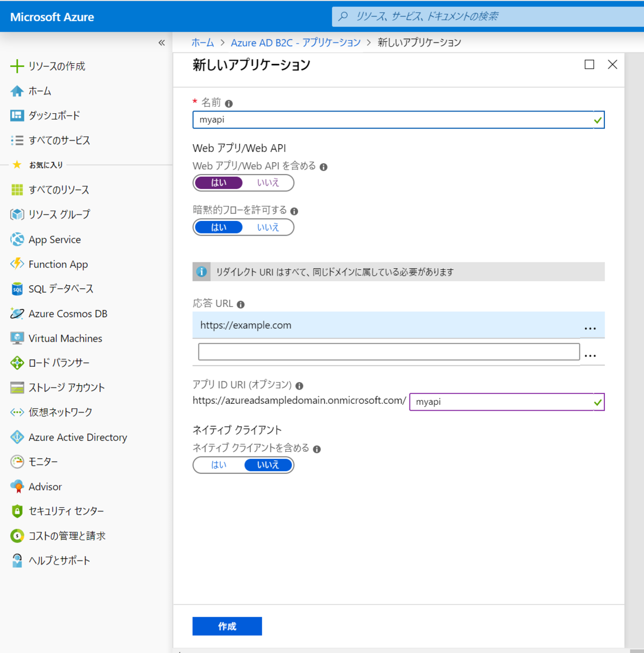Click the 名前 input field
Screen dimensions: 644x653
[x=398, y=120]
